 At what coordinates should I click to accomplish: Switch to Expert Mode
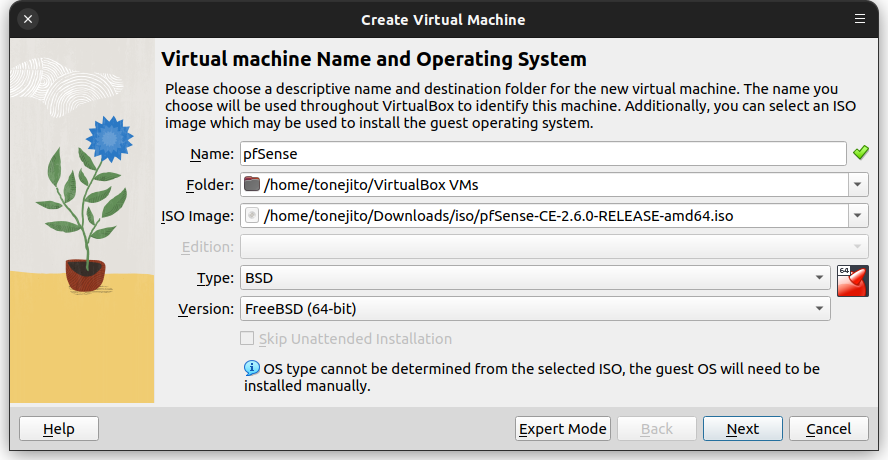pyautogui.click(x=562, y=429)
